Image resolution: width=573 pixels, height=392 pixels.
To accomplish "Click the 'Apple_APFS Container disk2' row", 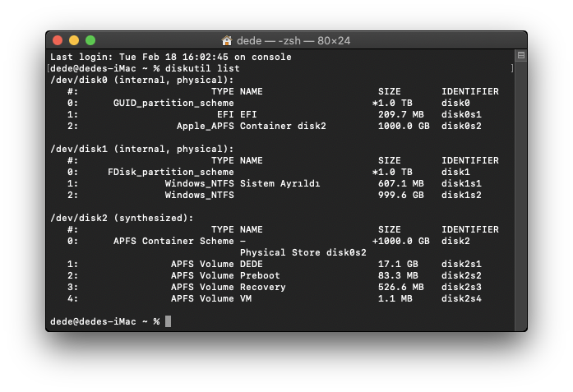I will 251,126.
